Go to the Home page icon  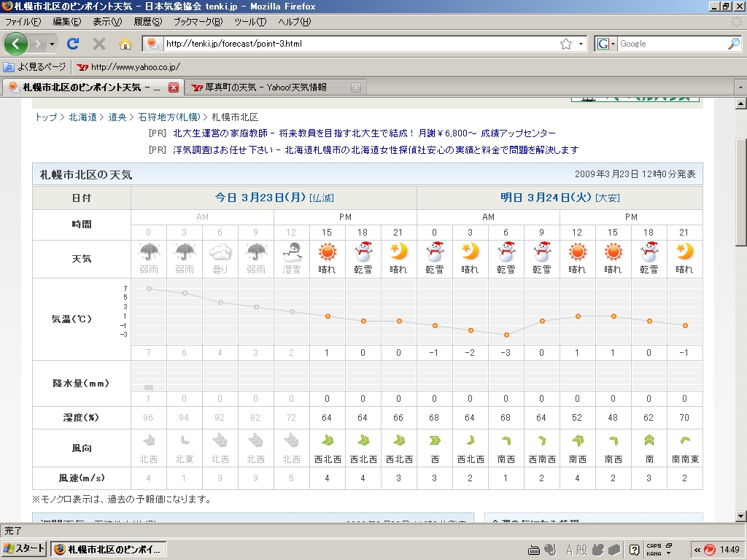(x=125, y=44)
